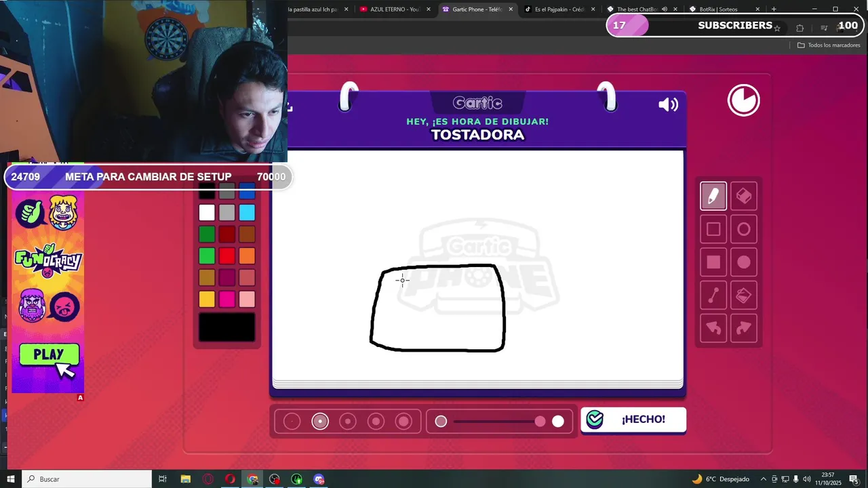Open the browser extensions puzzle icon

800,28
